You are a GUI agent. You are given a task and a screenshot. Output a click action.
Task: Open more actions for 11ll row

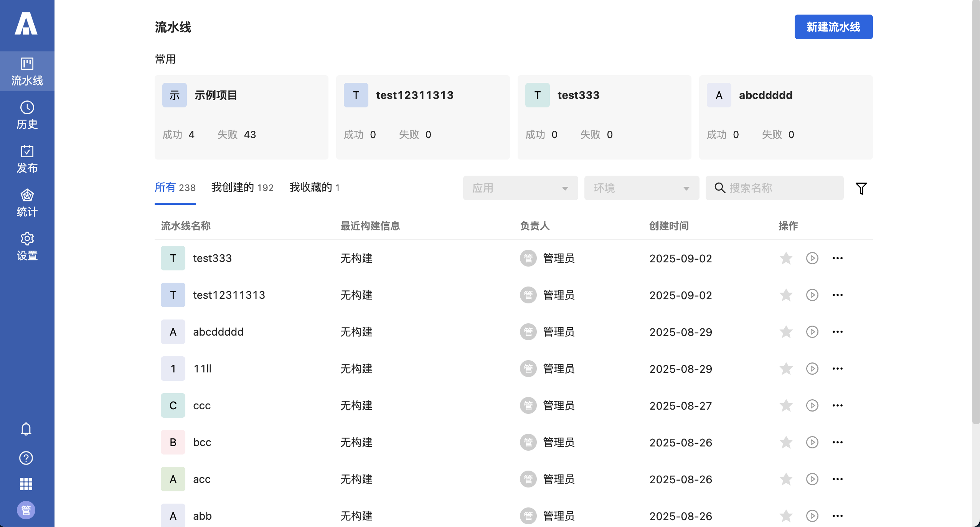(837, 369)
